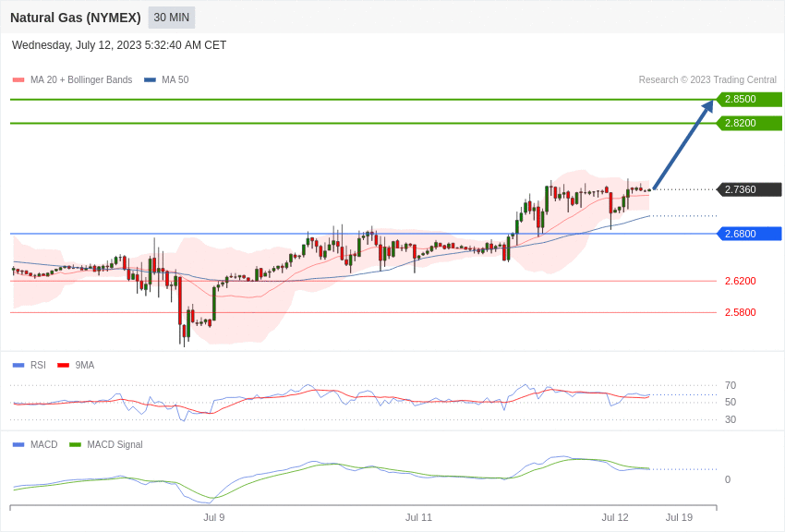Screen dimensions: 785x532
Task: Click the 30 MIN timeframe badge
Action: 172,18
